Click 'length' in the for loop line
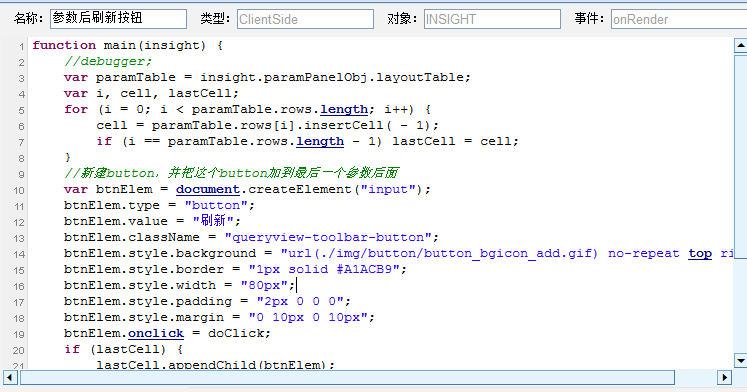 [344, 110]
